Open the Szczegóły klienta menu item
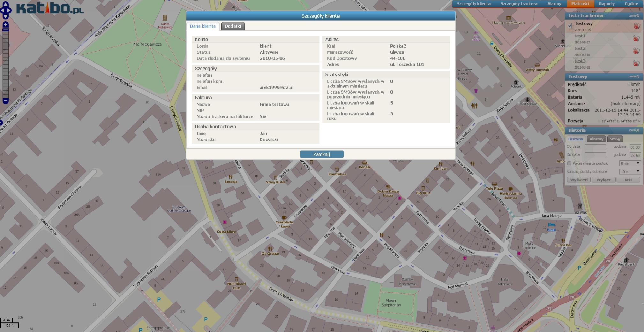The height and width of the screenshot is (332, 644). tap(474, 4)
